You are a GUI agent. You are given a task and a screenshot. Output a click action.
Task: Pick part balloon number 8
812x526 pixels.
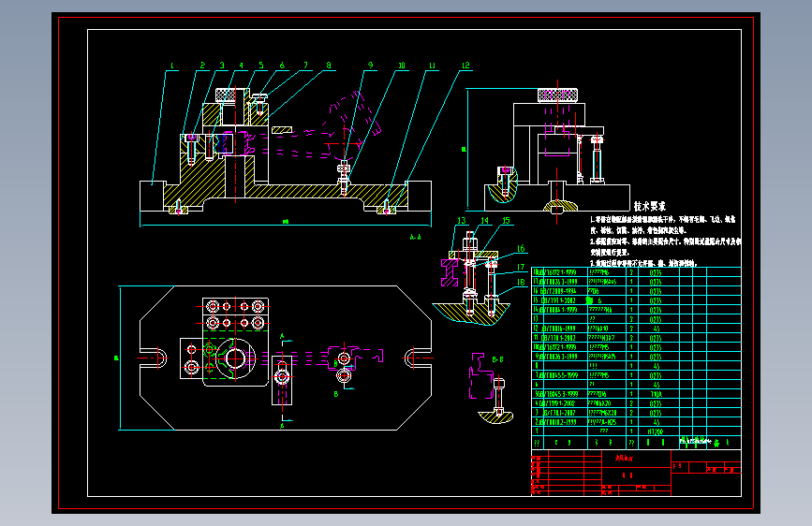tap(329, 66)
